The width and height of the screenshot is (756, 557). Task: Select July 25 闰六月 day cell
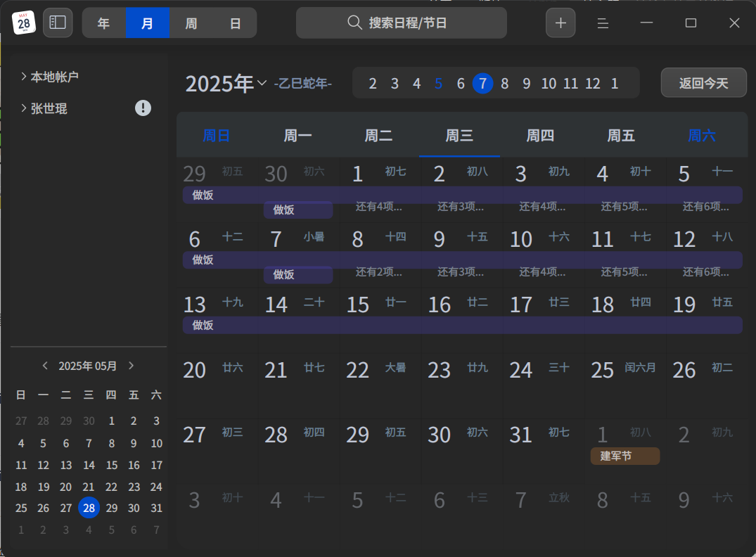point(625,386)
